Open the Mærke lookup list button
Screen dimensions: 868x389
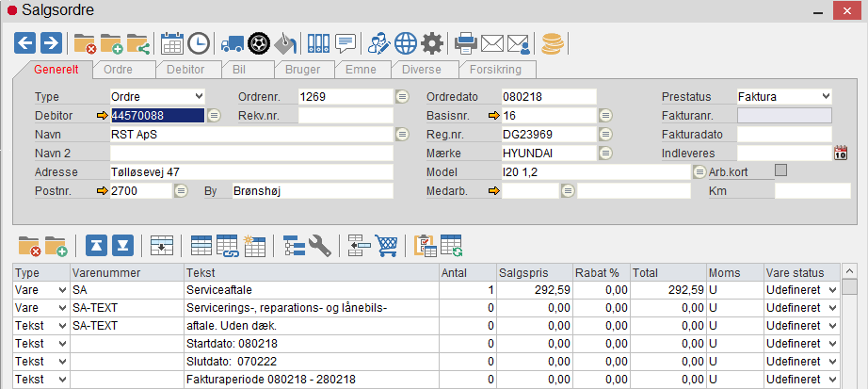(x=606, y=153)
